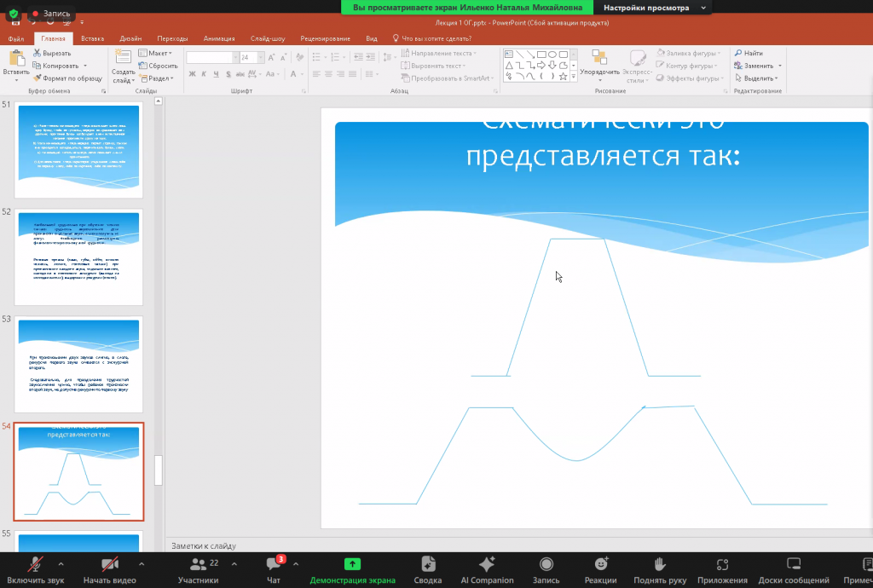873x588 pixels.
Task: Expand participants options arrow beside Участники
Action: tap(234, 564)
